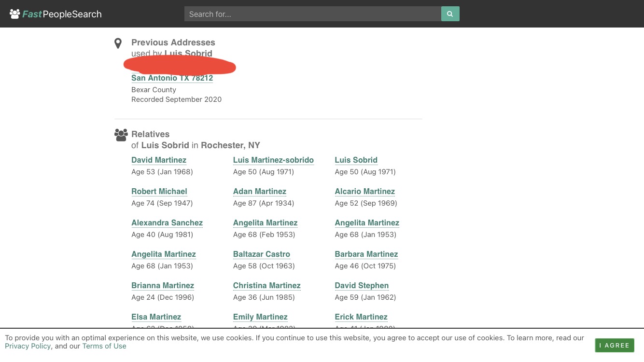Open Brianna Martinez relative link
The height and width of the screenshot is (362, 644).
pos(163,285)
